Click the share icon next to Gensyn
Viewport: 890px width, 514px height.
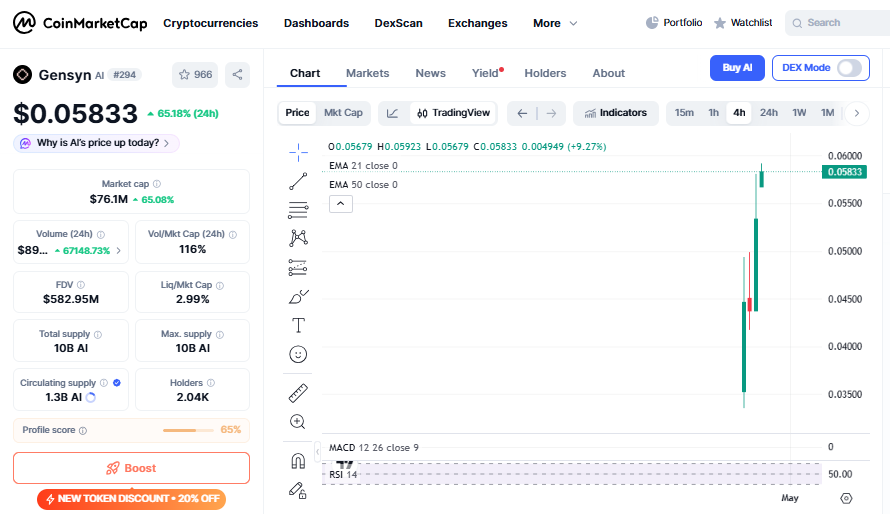pyautogui.click(x=237, y=74)
